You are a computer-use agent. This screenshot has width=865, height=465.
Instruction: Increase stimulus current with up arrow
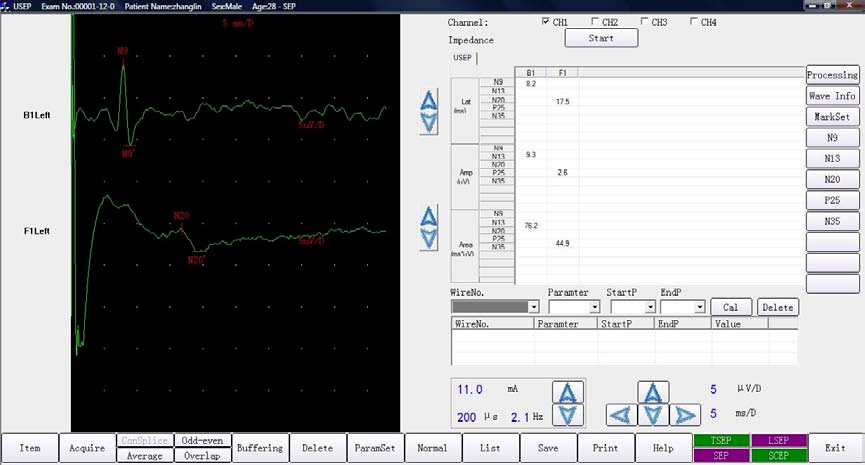568,392
